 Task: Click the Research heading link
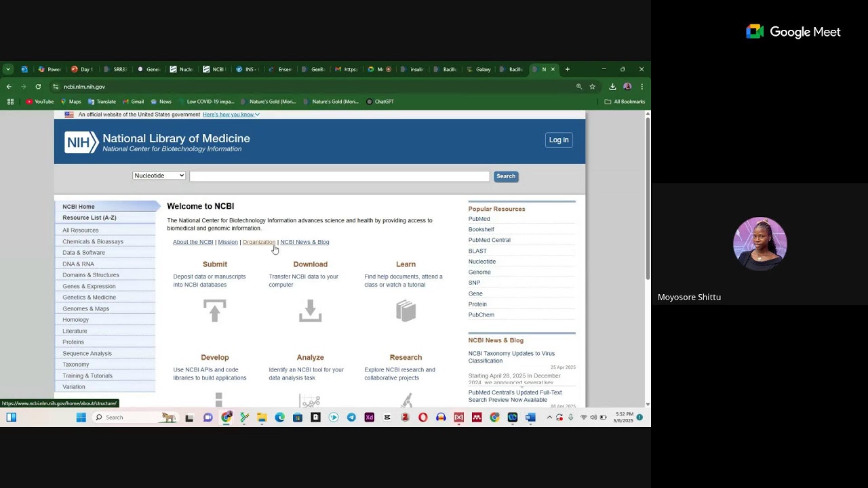(x=406, y=357)
